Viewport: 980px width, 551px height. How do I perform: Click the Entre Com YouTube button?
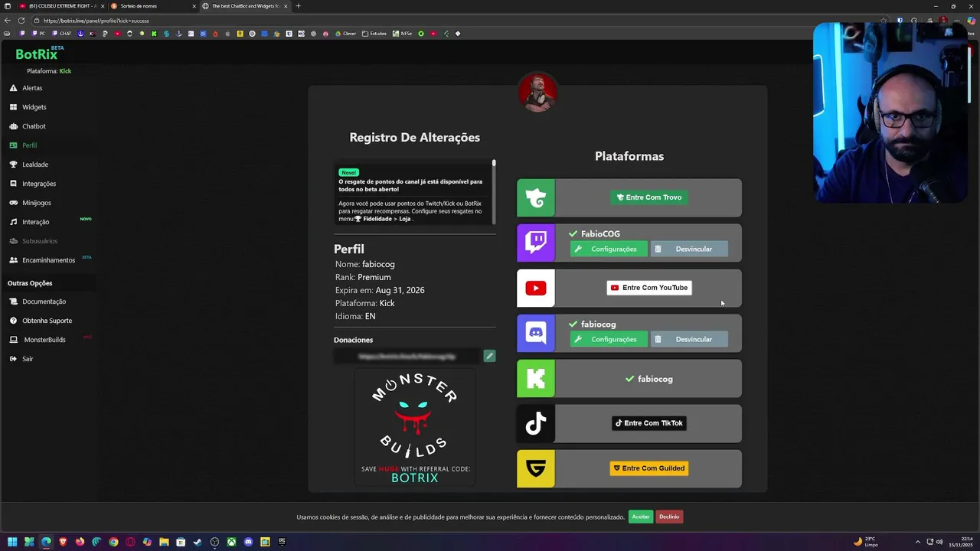649,288
